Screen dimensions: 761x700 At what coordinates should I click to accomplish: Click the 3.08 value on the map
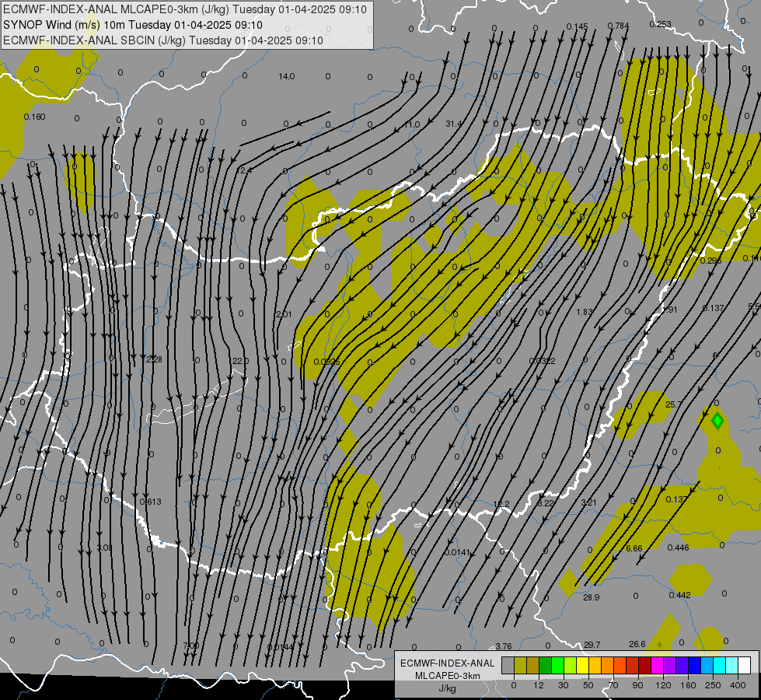point(104,548)
